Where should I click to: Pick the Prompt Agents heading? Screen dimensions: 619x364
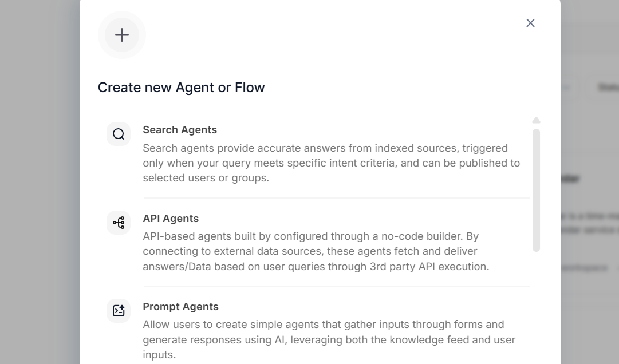click(180, 306)
